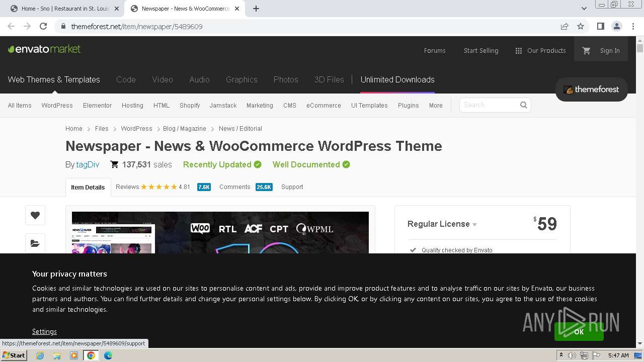Open the Chrome profile avatar

click(616, 26)
